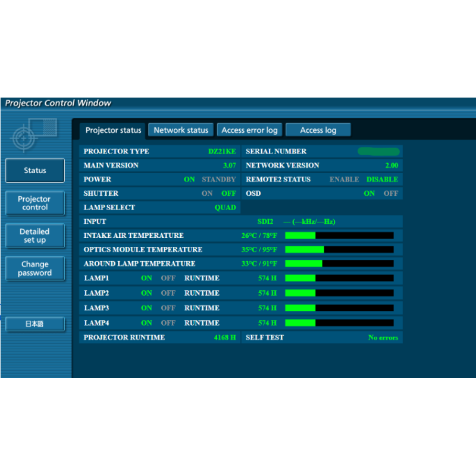Viewport: 476px width, 476px height.
Task: Click LAMP1 ON indicator
Action: [146, 278]
